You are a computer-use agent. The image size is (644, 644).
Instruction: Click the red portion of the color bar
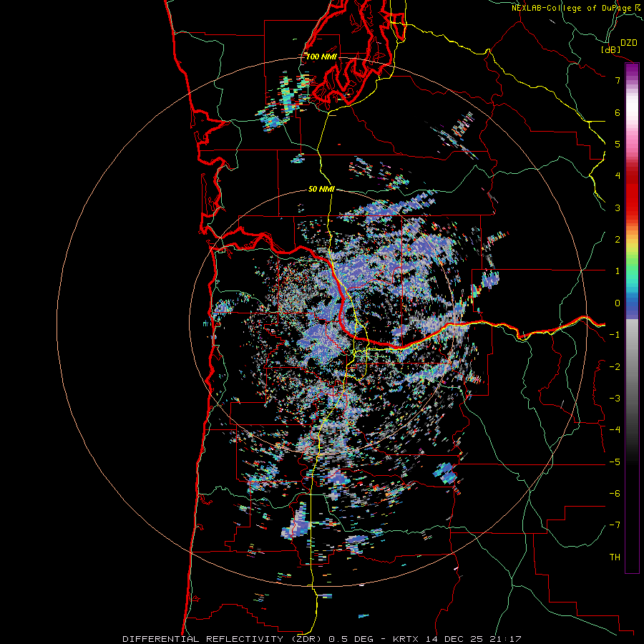pos(632,193)
